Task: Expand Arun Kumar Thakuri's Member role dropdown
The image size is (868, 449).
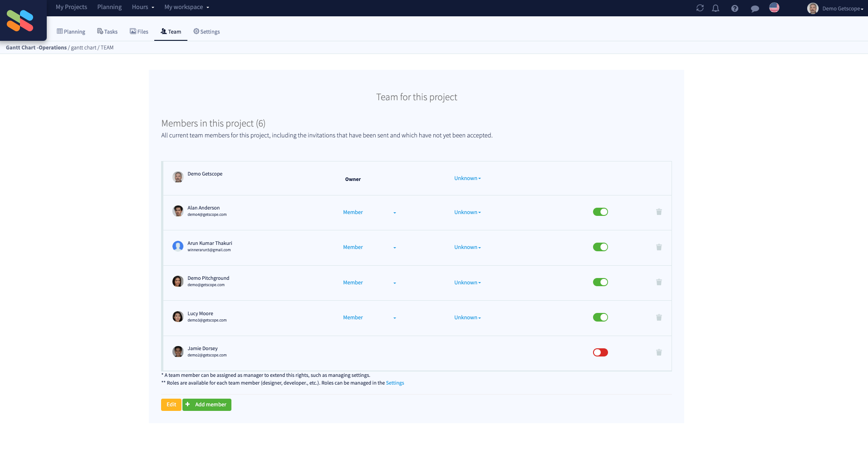Action: coord(394,248)
